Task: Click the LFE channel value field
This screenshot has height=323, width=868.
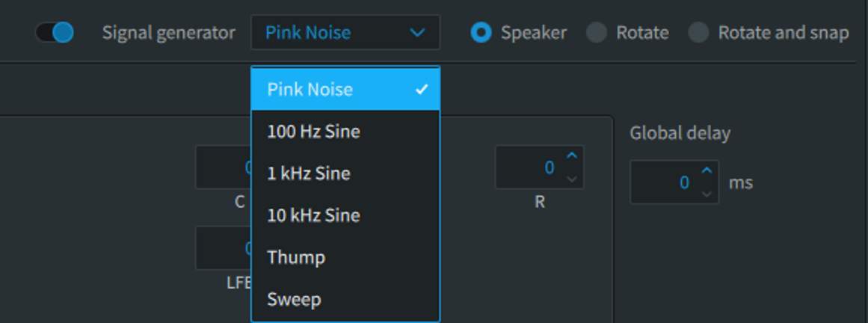Action: coord(223,248)
